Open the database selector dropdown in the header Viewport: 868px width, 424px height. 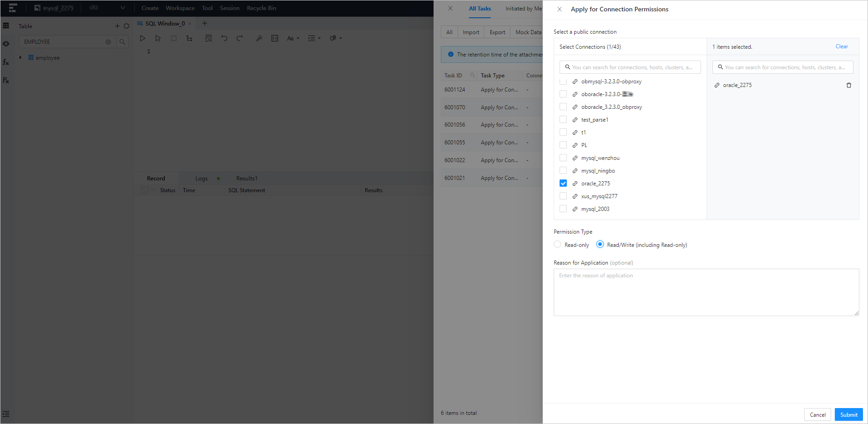(123, 8)
